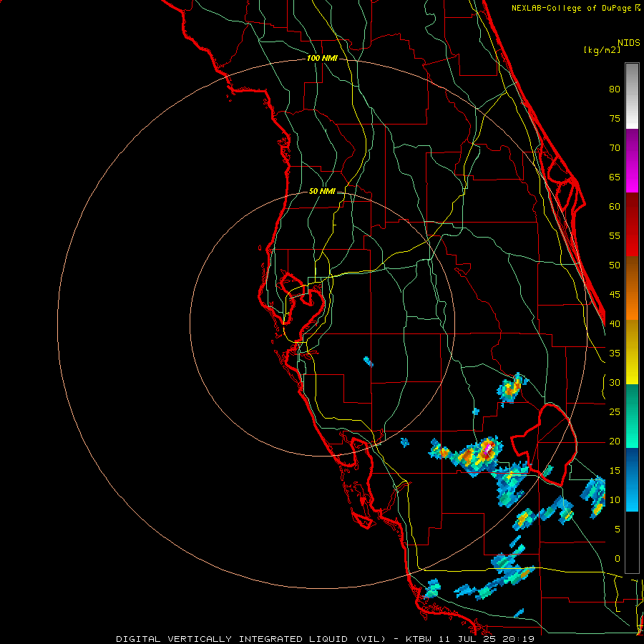Click the scale value 10

tap(615, 500)
